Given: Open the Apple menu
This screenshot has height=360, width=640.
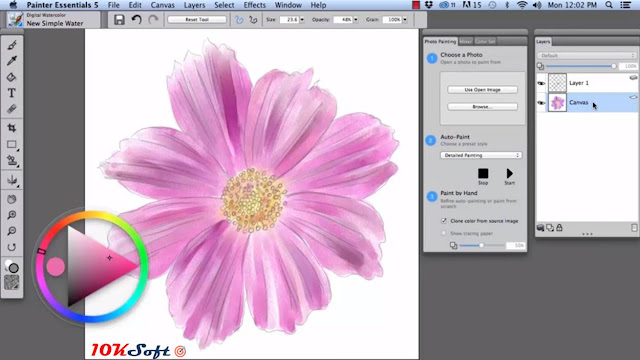Looking at the screenshot, I should (13, 5).
